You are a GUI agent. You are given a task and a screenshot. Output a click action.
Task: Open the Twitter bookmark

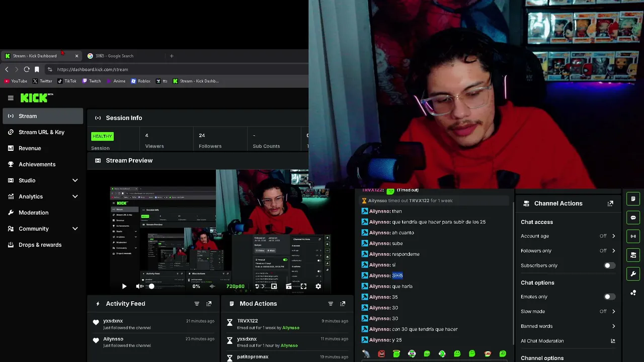point(42,81)
